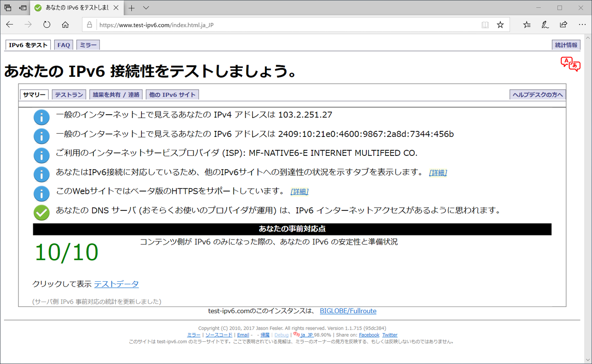Click the ja_JP language link
The width and height of the screenshot is (592, 364).
coord(307,335)
